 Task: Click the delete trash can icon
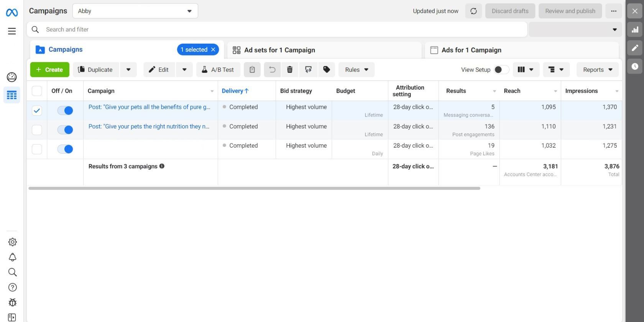click(x=290, y=69)
